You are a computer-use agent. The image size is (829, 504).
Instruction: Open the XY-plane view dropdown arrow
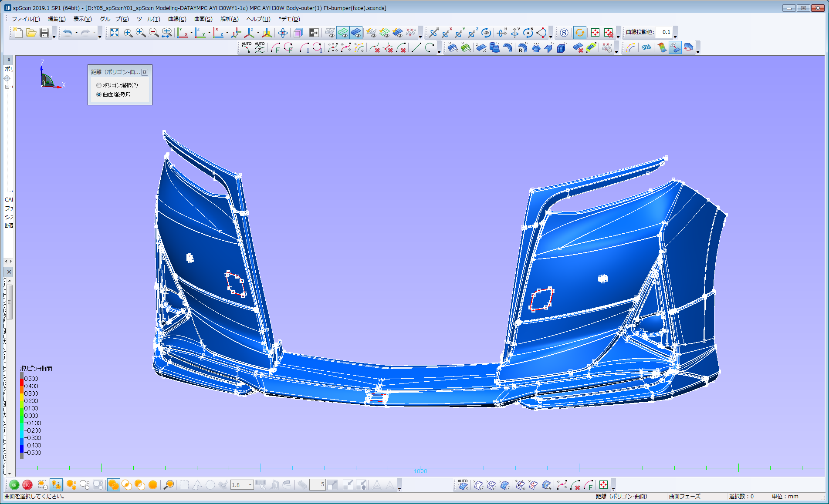click(x=191, y=33)
